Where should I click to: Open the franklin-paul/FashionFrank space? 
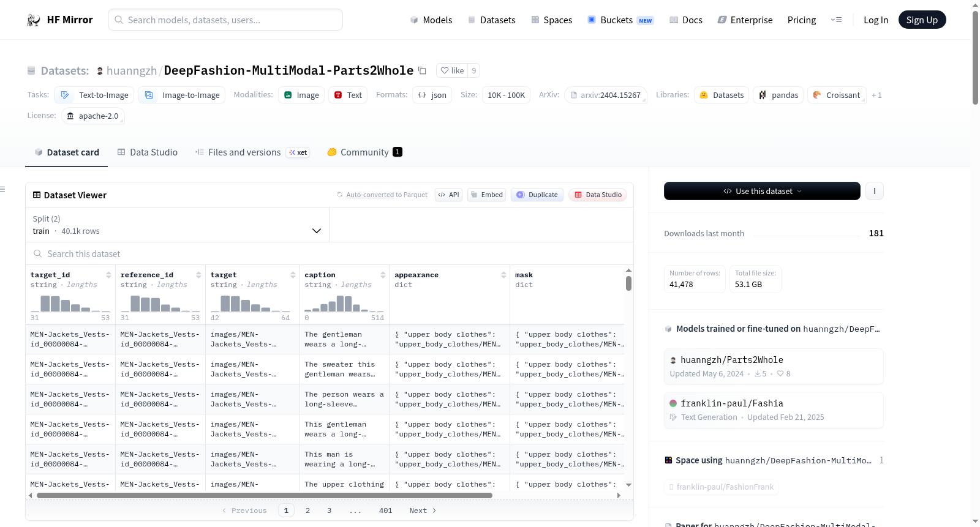coord(722,487)
